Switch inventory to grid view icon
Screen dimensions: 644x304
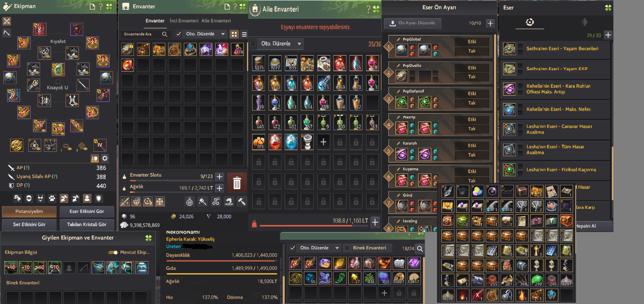tap(234, 34)
